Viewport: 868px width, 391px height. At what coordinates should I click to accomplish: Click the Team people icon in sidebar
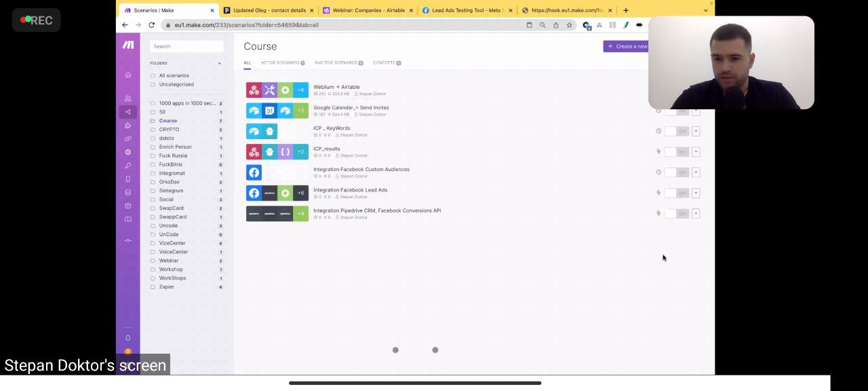point(127,98)
